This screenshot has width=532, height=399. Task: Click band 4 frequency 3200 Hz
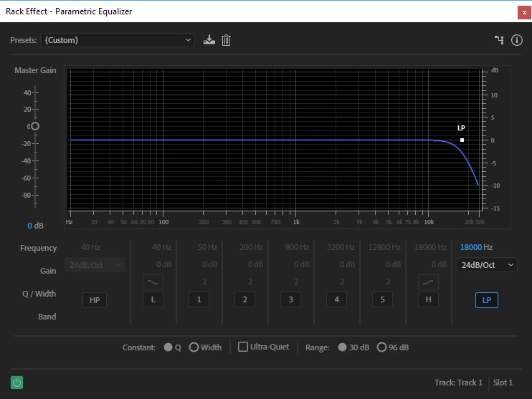point(341,247)
